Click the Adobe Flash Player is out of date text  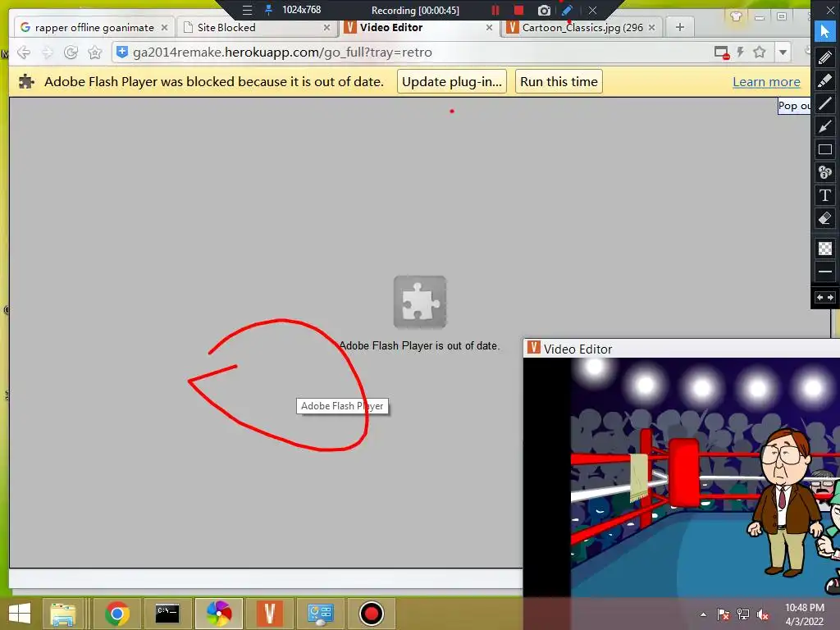click(x=419, y=346)
